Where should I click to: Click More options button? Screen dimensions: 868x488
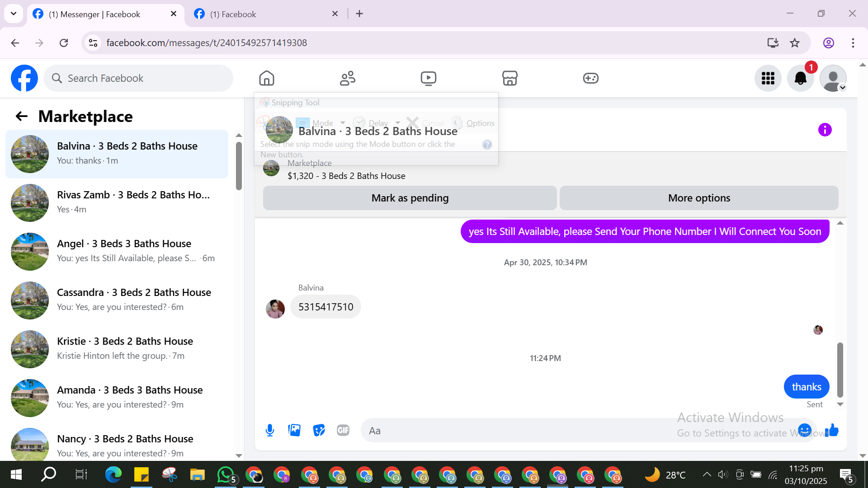[x=699, y=198]
